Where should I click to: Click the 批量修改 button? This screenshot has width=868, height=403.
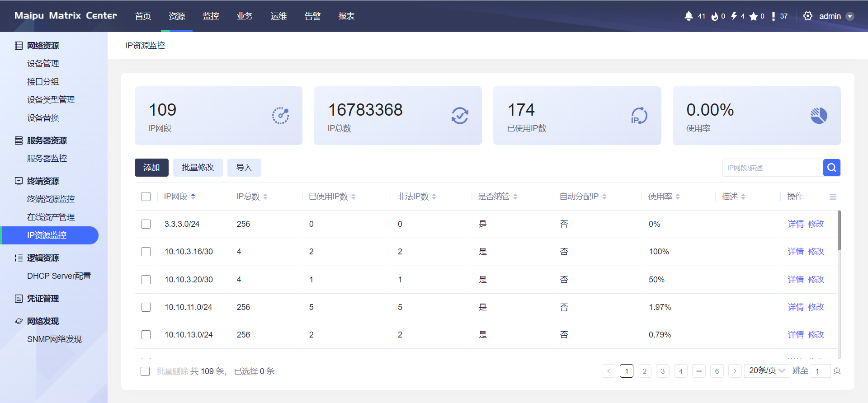198,168
